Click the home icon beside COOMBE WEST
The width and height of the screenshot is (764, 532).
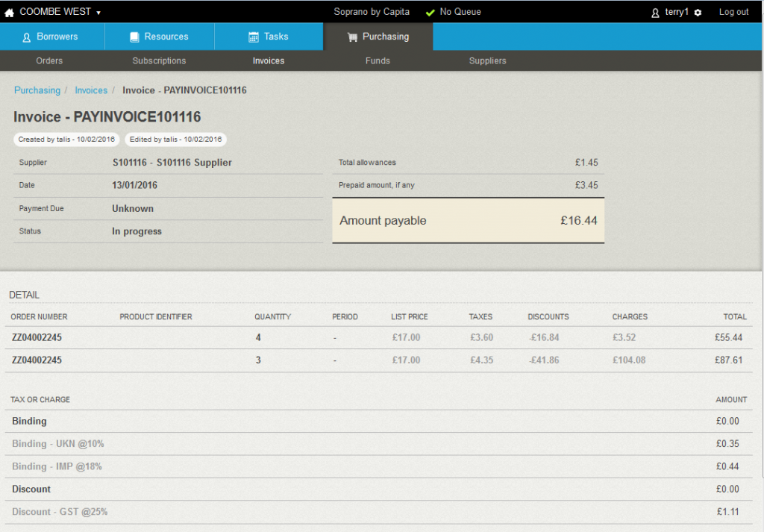click(9, 13)
